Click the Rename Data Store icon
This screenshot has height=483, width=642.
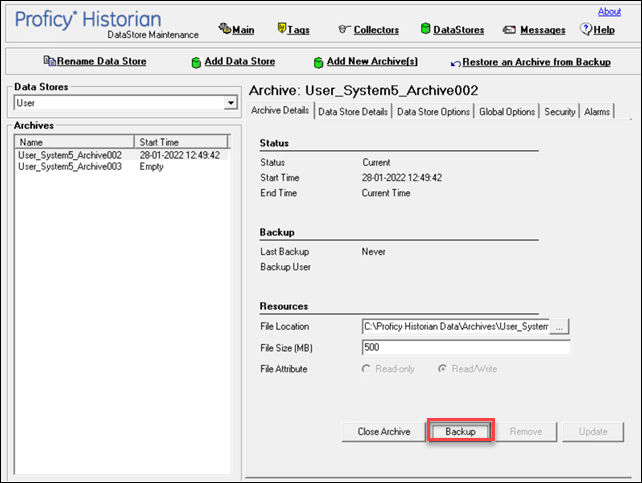click(50, 61)
